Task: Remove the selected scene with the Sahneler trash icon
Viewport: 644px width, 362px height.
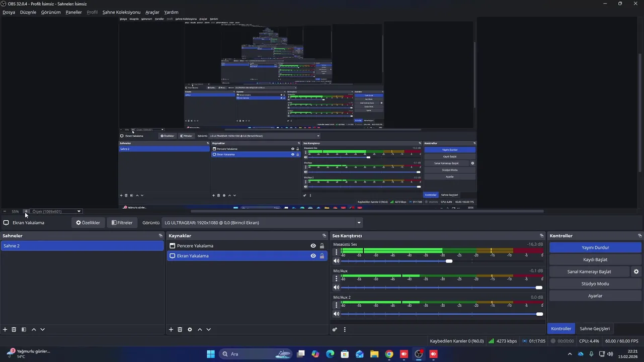Action: (x=14, y=329)
